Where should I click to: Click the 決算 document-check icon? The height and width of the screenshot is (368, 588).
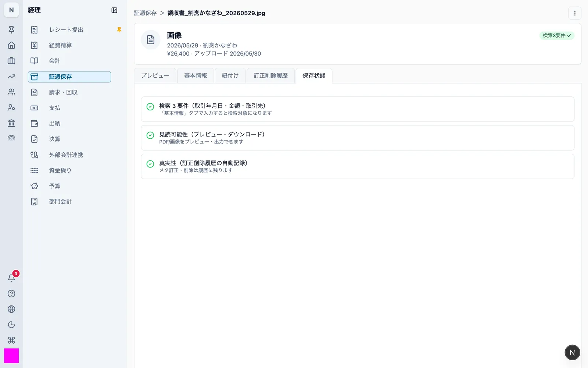[34, 139]
